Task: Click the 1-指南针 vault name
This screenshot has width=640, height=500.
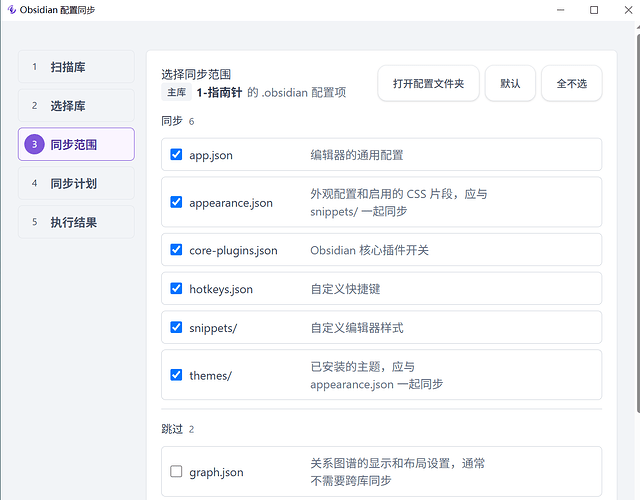Action: tap(219, 93)
